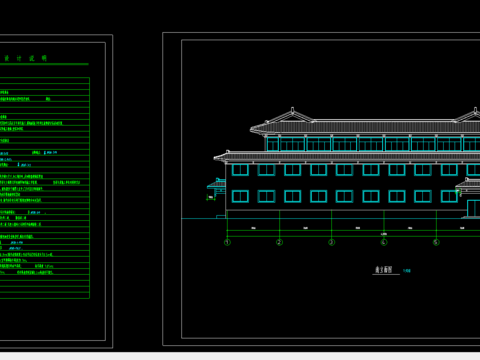Select grid axis bubble number 4
Viewport: 480px width, 360px height.
click(x=384, y=242)
